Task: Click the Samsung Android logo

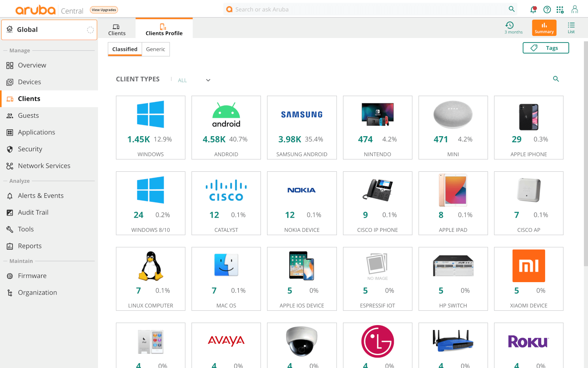Action: (302, 114)
